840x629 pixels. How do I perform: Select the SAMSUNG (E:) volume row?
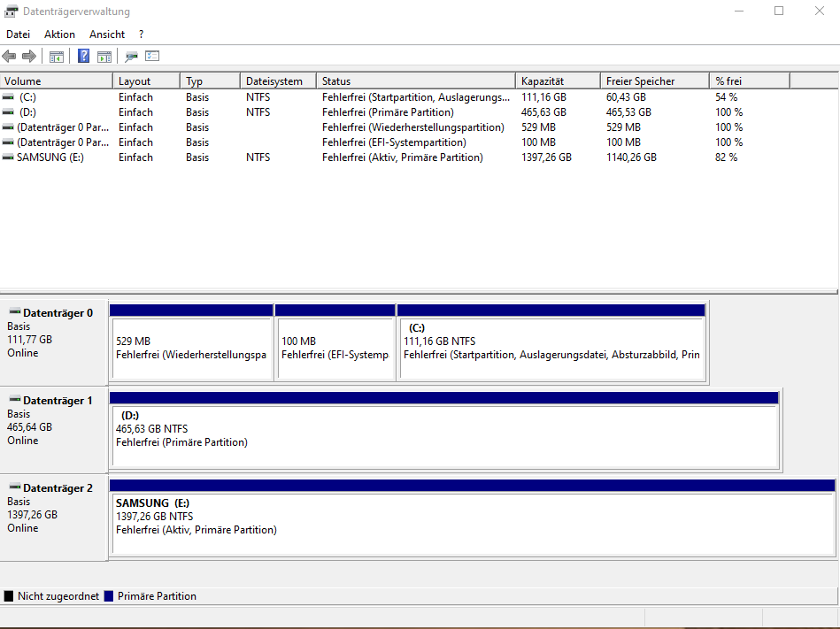(395, 157)
